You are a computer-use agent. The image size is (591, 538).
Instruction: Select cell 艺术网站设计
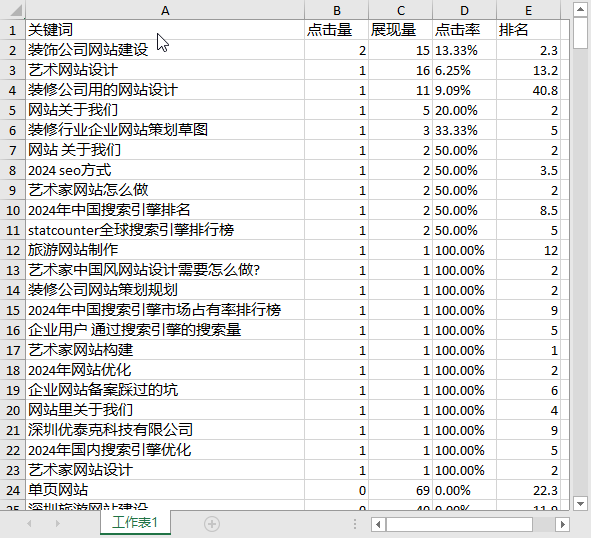tap(165, 70)
